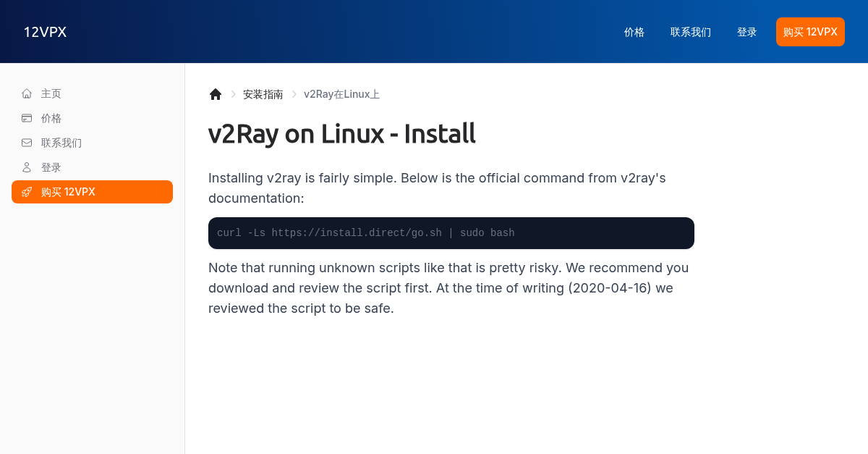868x454 pixels.
Task: Open the 安装指南 breadcrumb link
Action: click(x=263, y=94)
